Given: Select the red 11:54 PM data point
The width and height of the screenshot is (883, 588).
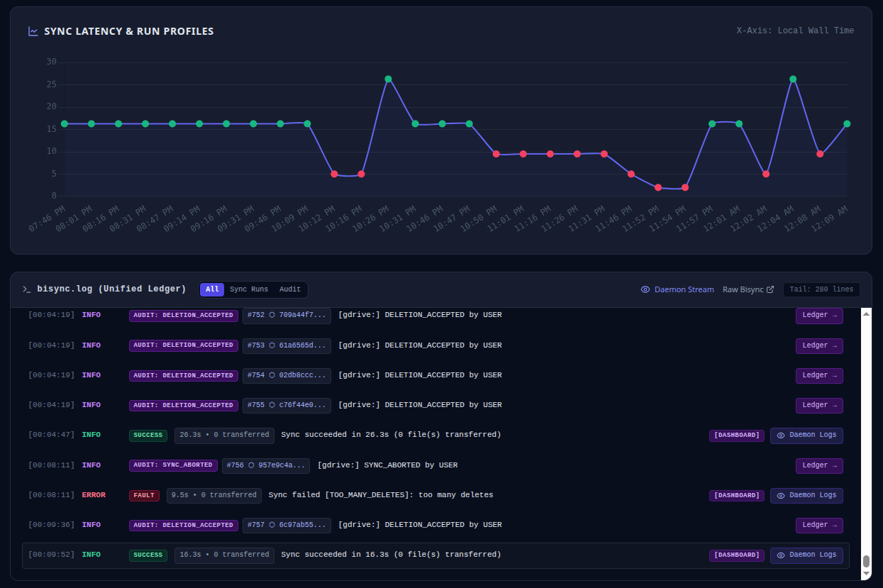Looking at the screenshot, I should click(685, 188).
